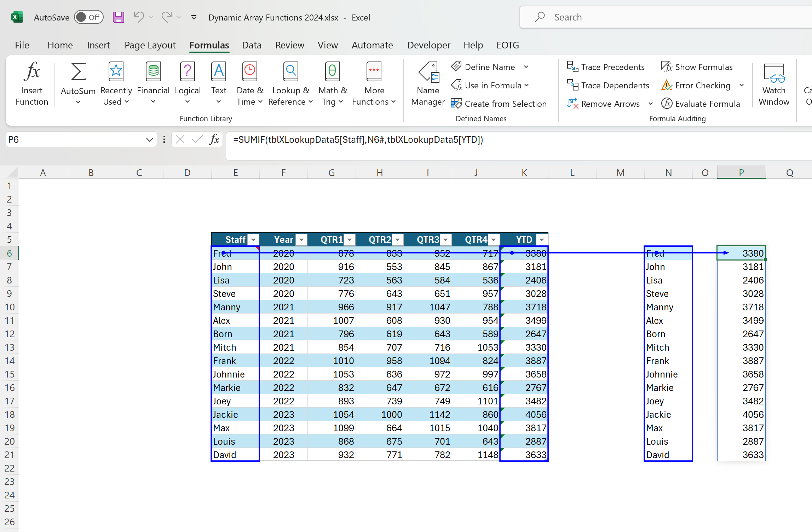Open the Staff column filter dropdown
Screen dimensions: 812x532
[253, 239]
